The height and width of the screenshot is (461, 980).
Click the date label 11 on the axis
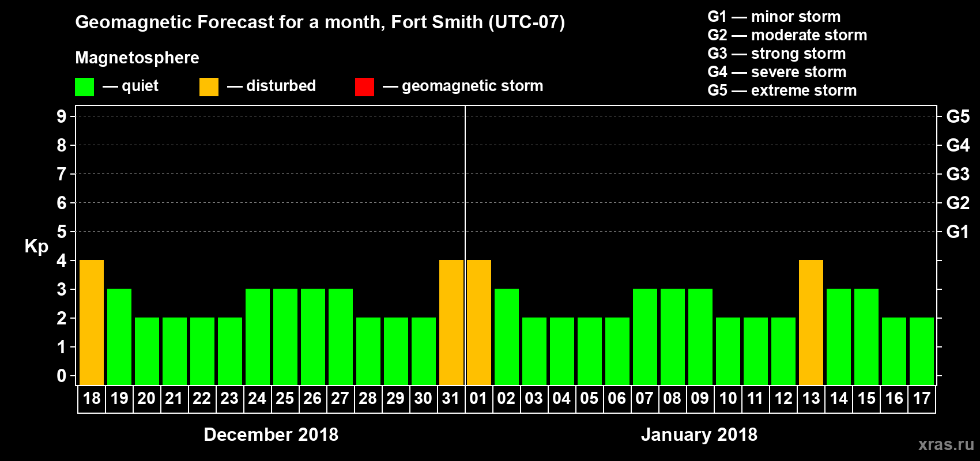755,399
